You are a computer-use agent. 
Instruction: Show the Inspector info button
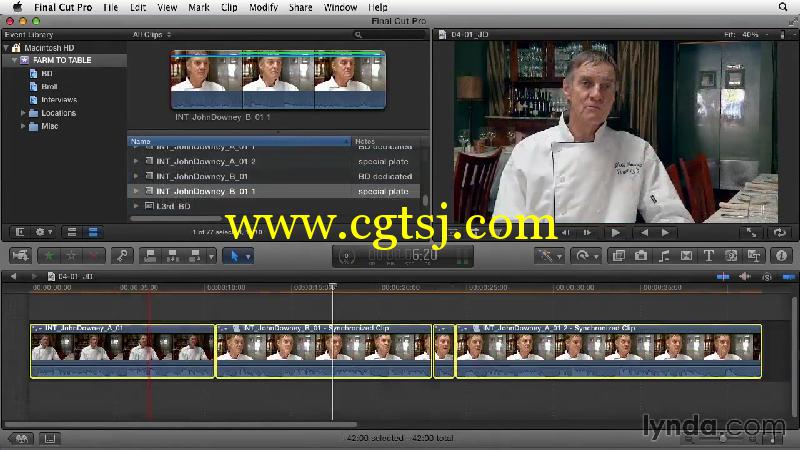coord(781,256)
